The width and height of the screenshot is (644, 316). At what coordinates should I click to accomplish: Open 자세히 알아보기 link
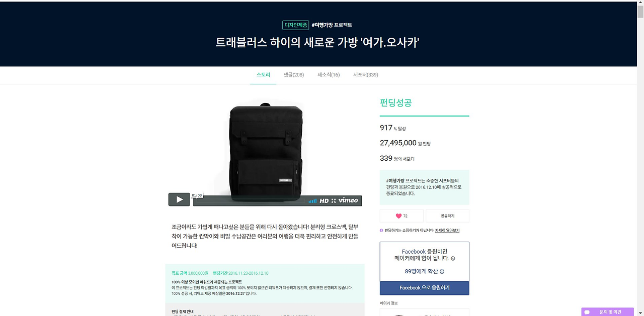pyautogui.click(x=447, y=231)
